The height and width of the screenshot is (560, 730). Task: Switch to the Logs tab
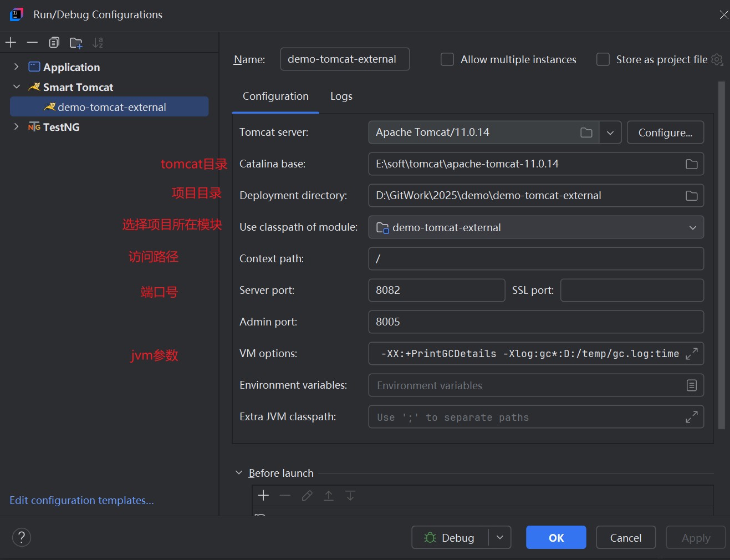[341, 96]
